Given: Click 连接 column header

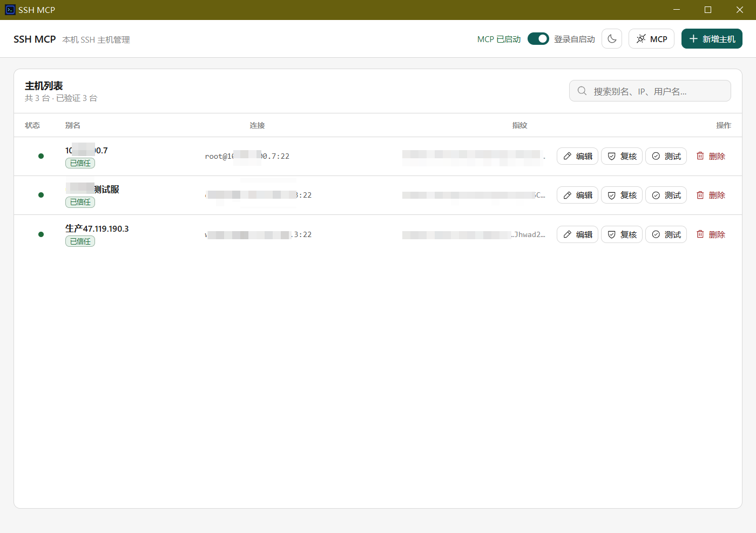Looking at the screenshot, I should point(257,125).
